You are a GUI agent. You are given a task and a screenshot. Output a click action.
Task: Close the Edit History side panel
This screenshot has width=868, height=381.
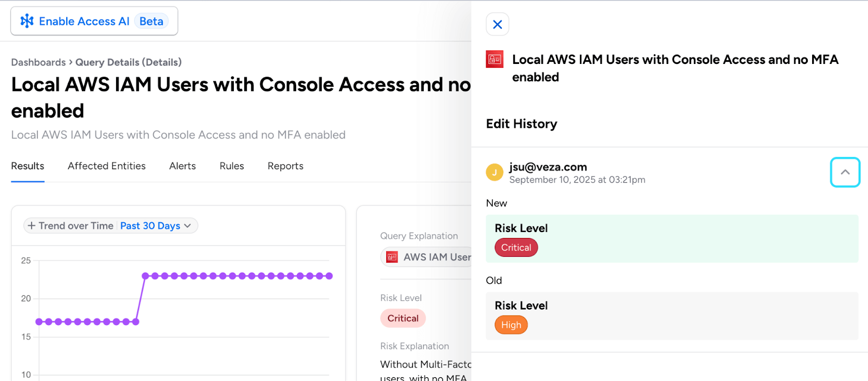[497, 24]
